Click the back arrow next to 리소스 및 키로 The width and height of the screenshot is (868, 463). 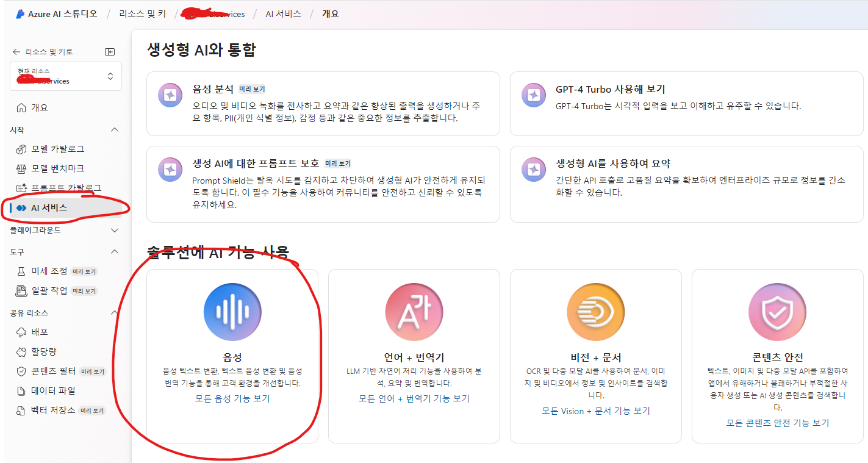pyautogui.click(x=16, y=52)
